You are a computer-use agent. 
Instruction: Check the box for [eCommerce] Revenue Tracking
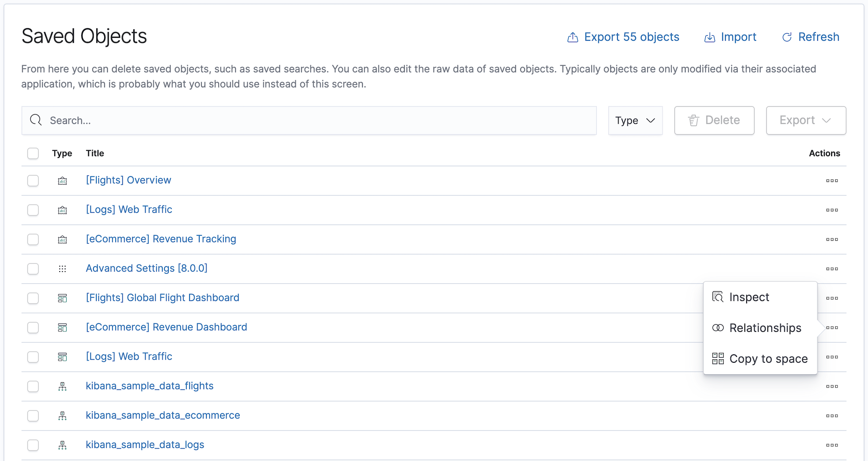33,240
